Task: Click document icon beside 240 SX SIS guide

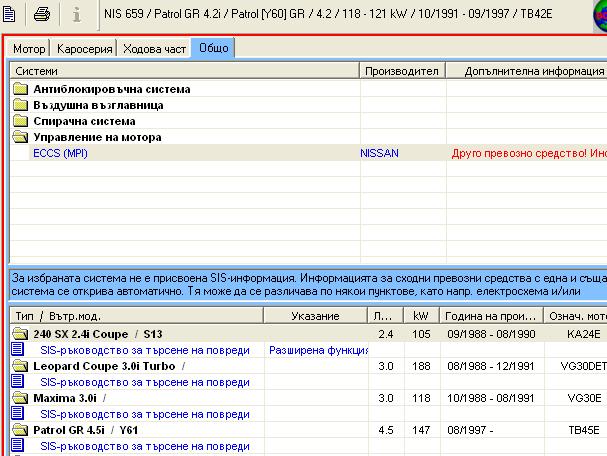Action: [x=17, y=349]
